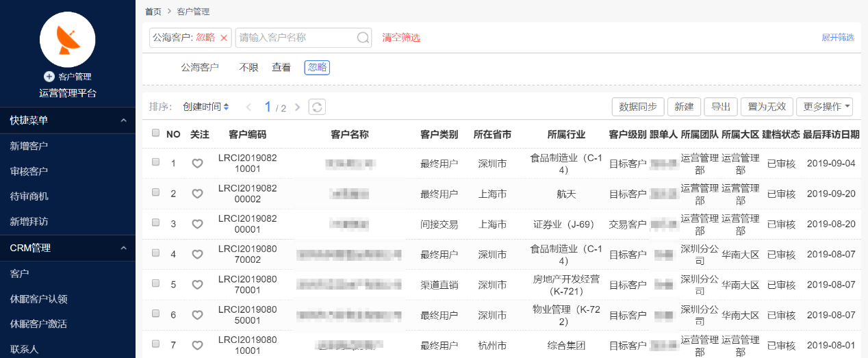
Task: Select the 不限 filter option
Action: point(248,68)
